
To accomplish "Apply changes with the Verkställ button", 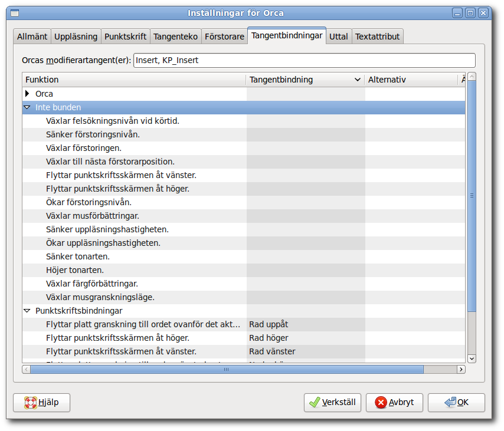I will pyautogui.click(x=332, y=403).
